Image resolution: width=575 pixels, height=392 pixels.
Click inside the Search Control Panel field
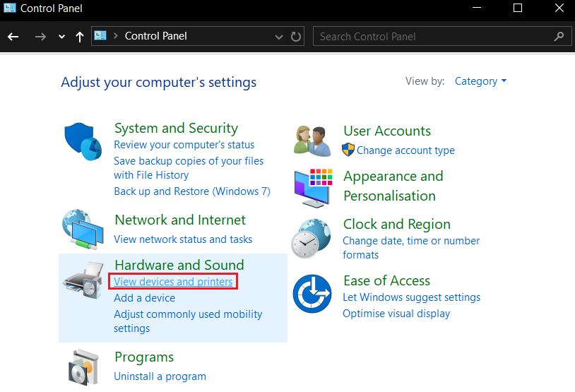442,36
